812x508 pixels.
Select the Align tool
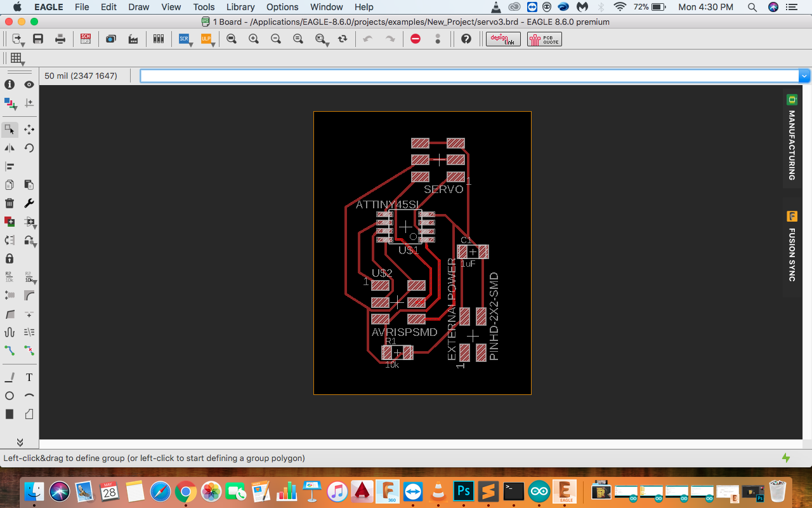(10, 166)
